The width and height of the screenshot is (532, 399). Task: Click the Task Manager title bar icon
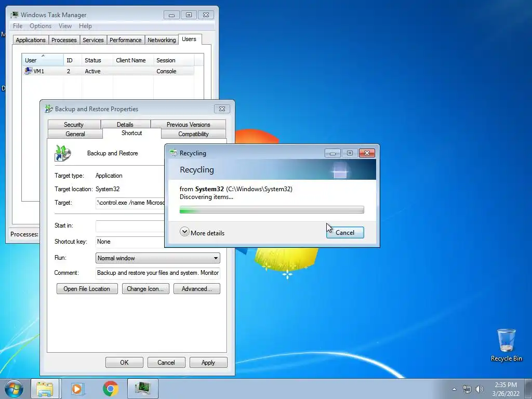14,15
